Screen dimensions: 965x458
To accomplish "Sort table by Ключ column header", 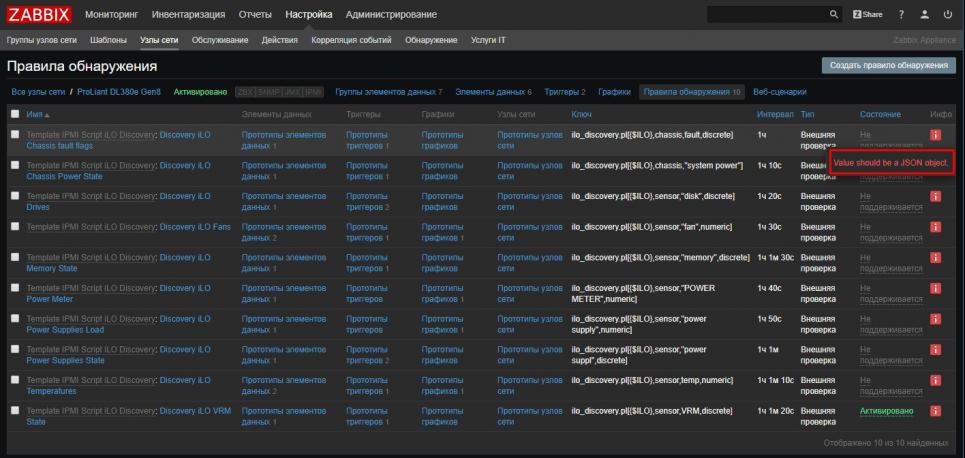I will coord(582,114).
